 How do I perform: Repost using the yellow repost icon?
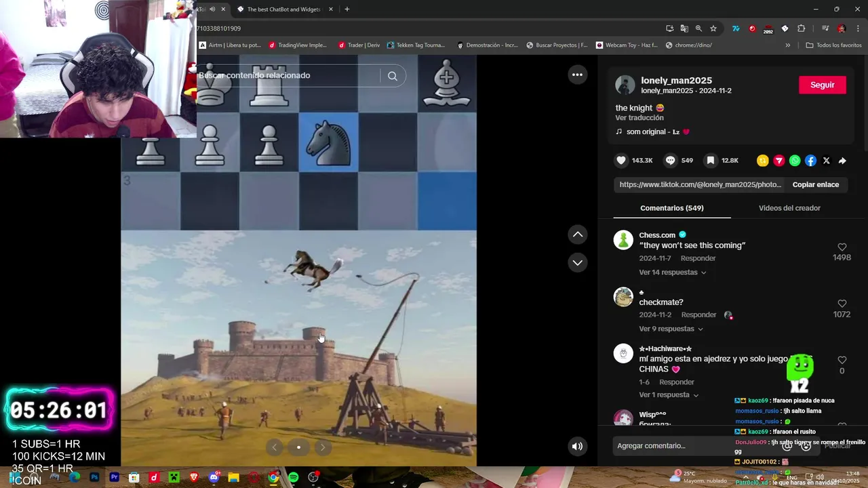click(x=763, y=161)
